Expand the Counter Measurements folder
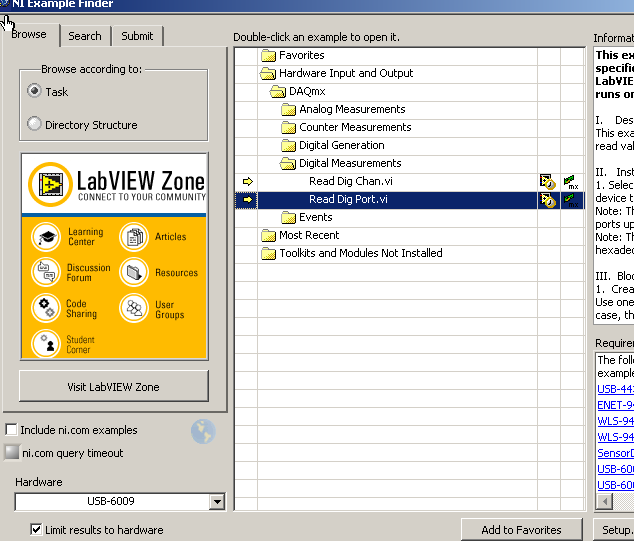The image size is (634, 541). pos(288,128)
